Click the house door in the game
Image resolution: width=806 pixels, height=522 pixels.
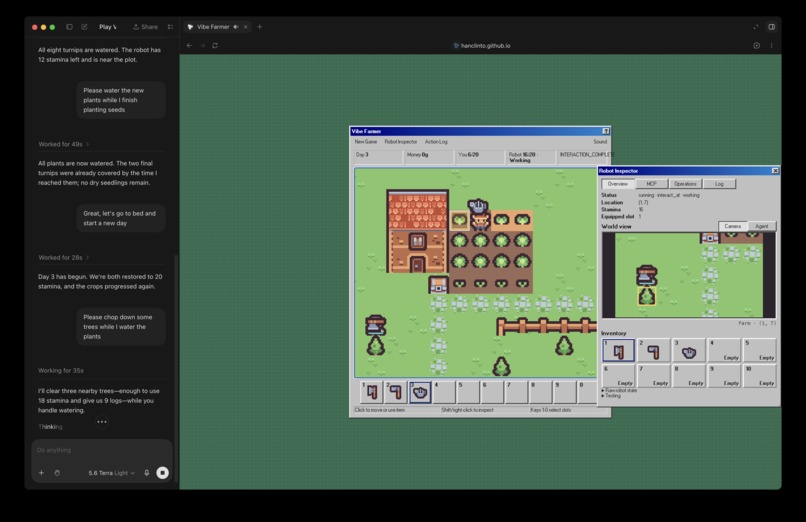(x=417, y=264)
